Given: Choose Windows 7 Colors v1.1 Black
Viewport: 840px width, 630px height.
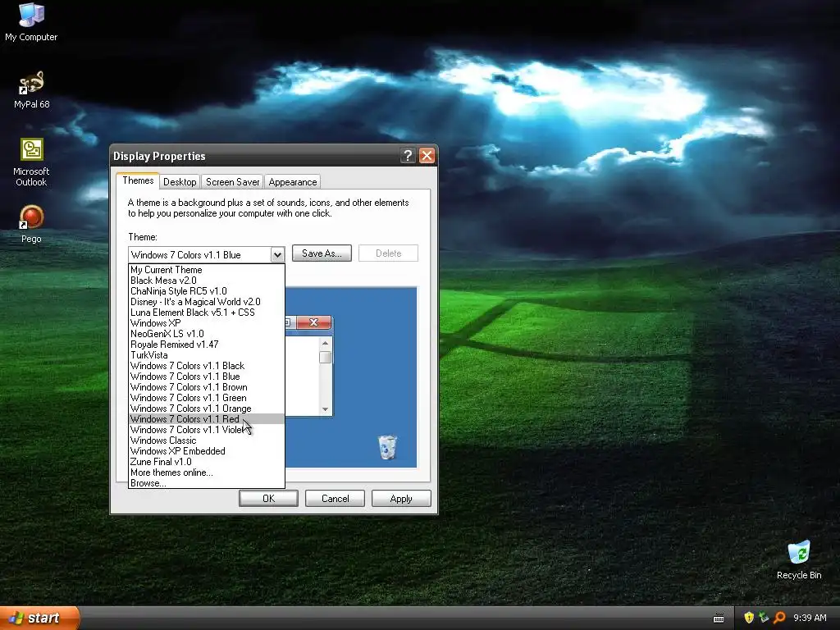Looking at the screenshot, I should [x=207, y=366].
